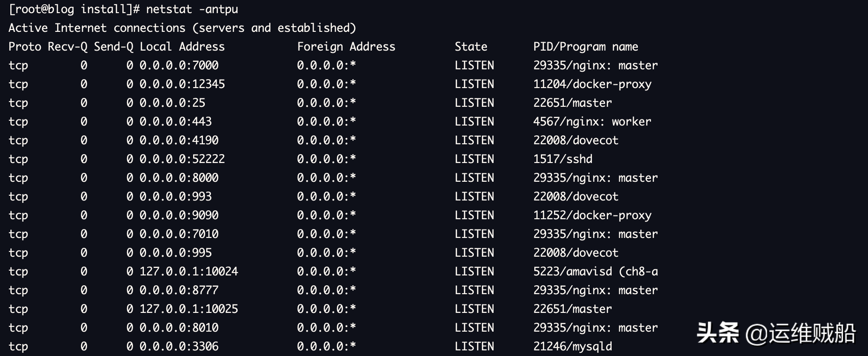Click the Proto column header
This screenshot has width=868, height=356.
(x=24, y=47)
